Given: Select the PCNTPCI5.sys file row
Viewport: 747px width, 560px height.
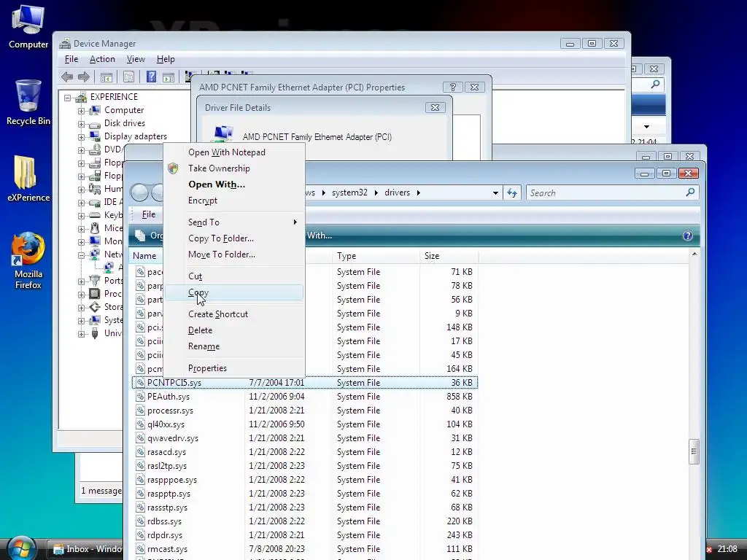Looking at the screenshot, I should tap(305, 383).
